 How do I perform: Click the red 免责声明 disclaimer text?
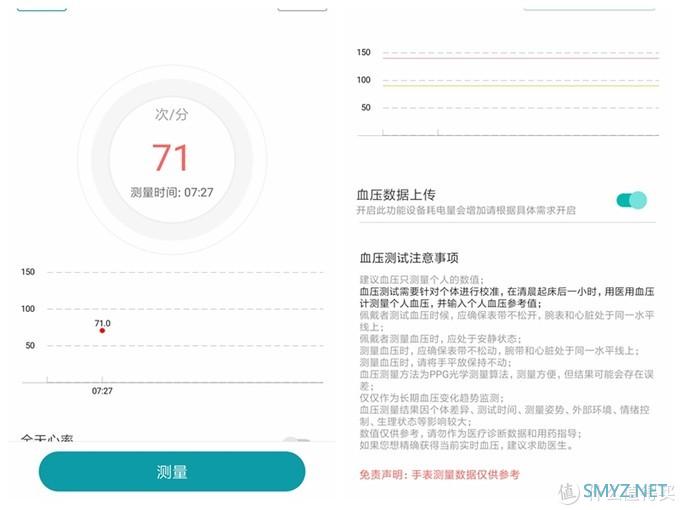click(x=439, y=474)
